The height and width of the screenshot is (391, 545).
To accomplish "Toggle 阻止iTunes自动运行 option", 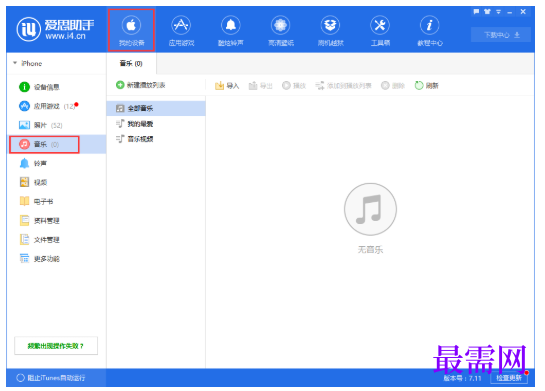I will (51, 378).
